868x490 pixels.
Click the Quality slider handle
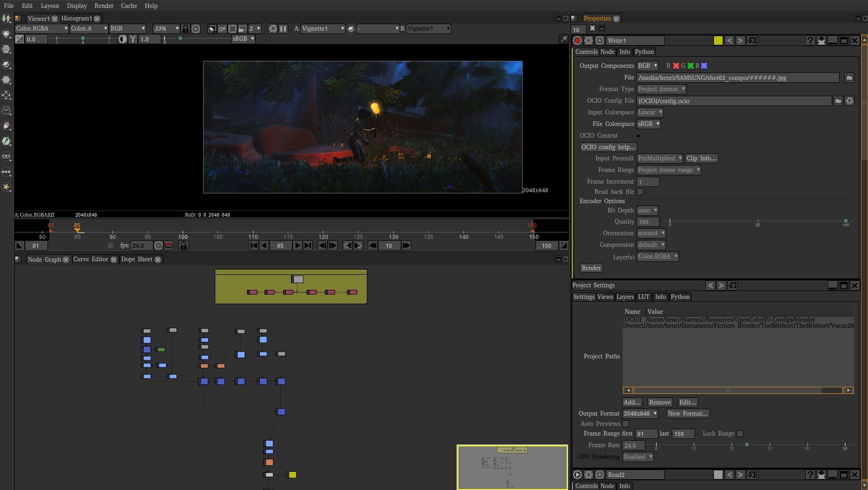[845, 221]
